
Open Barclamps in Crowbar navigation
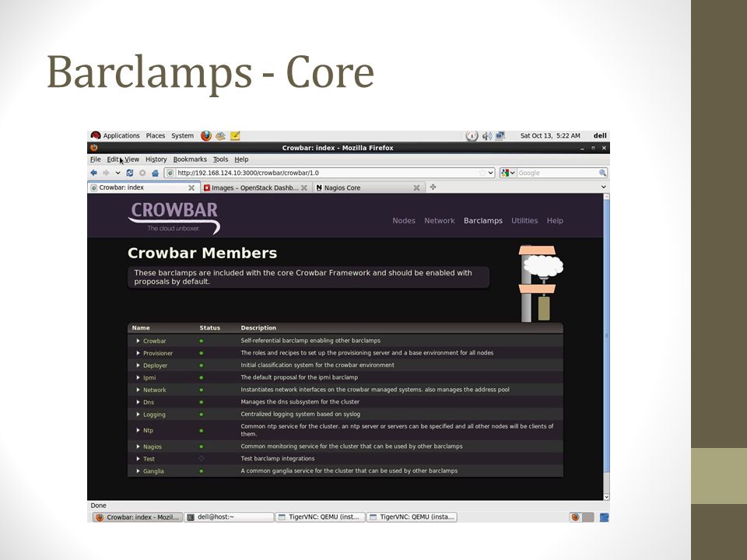(x=483, y=221)
